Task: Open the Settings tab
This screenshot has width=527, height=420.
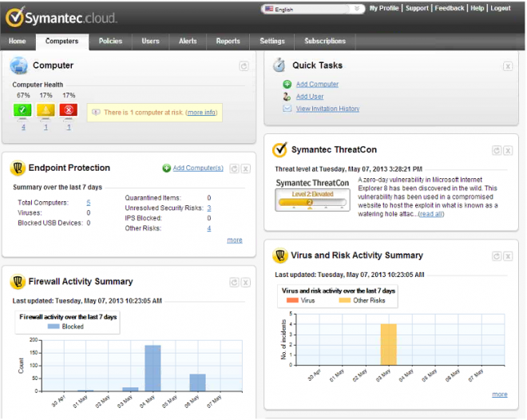Action: coord(272,41)
